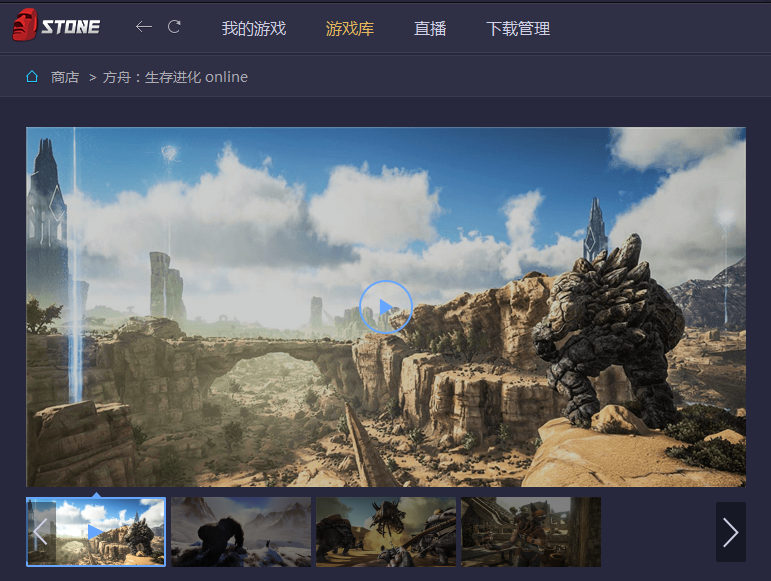Click the home icon in the breadcrumb
Image resolution: width=771 pixels, height=581 pixels.
pos(32,77)
